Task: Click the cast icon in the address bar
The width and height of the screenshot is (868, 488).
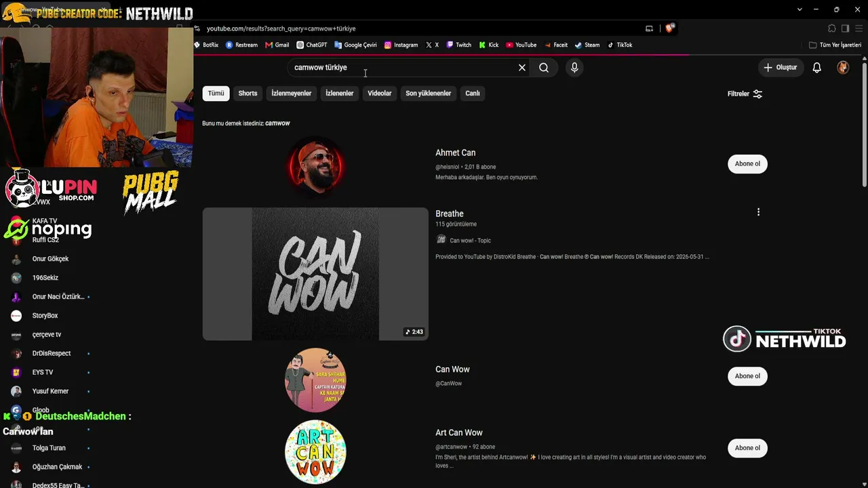Action: [649, 28]
